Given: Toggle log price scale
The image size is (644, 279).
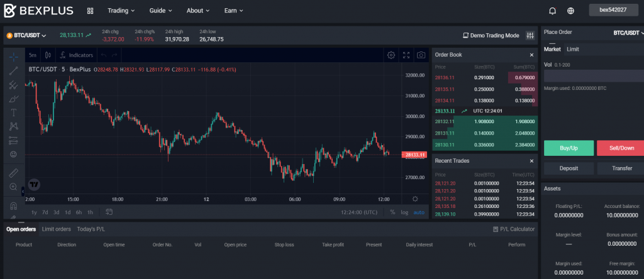Looking at the screenshot, I should click(404, 212).
